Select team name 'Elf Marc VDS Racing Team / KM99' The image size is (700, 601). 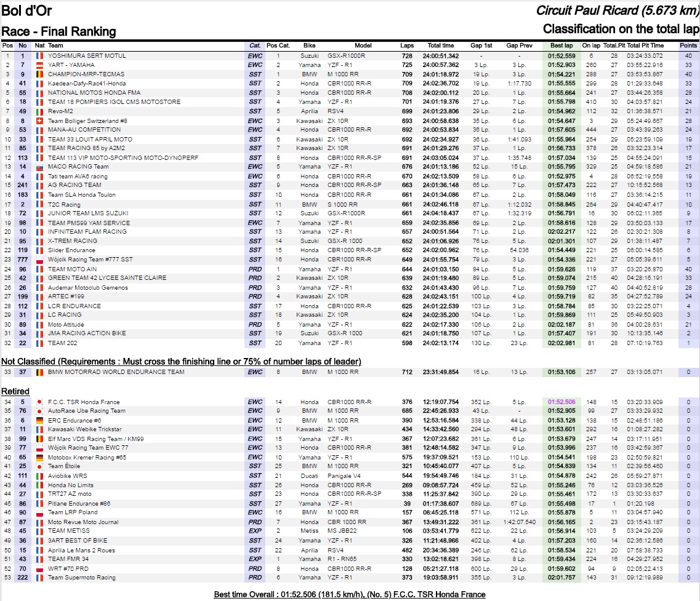pyautogui.click(x=96, y=439)
